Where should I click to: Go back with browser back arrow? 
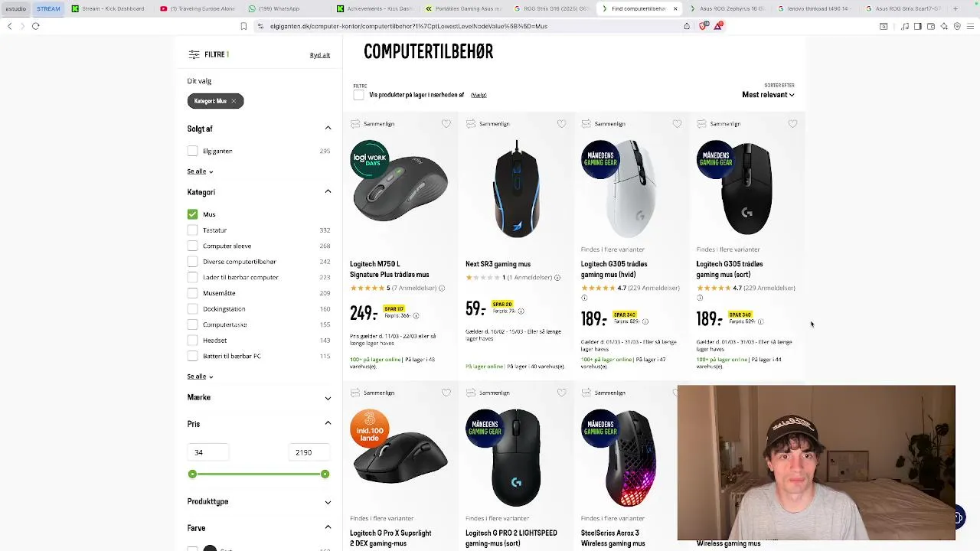coord(9,26)
